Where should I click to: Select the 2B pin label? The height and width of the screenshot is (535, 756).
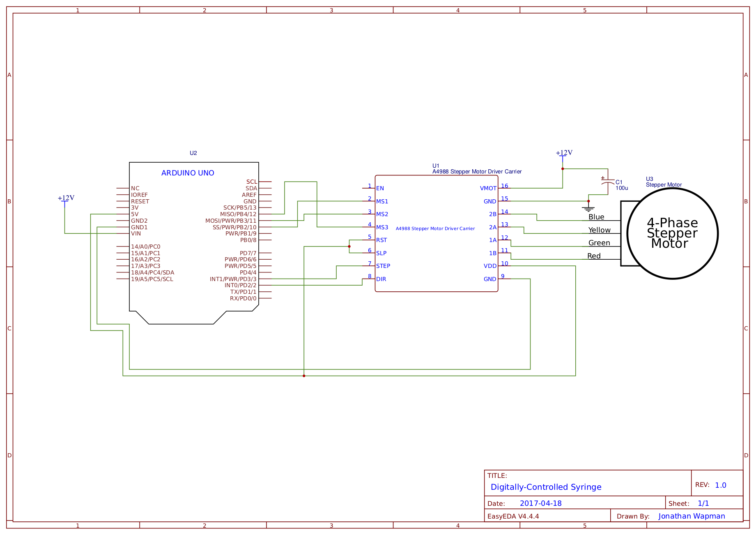point(493,214)
